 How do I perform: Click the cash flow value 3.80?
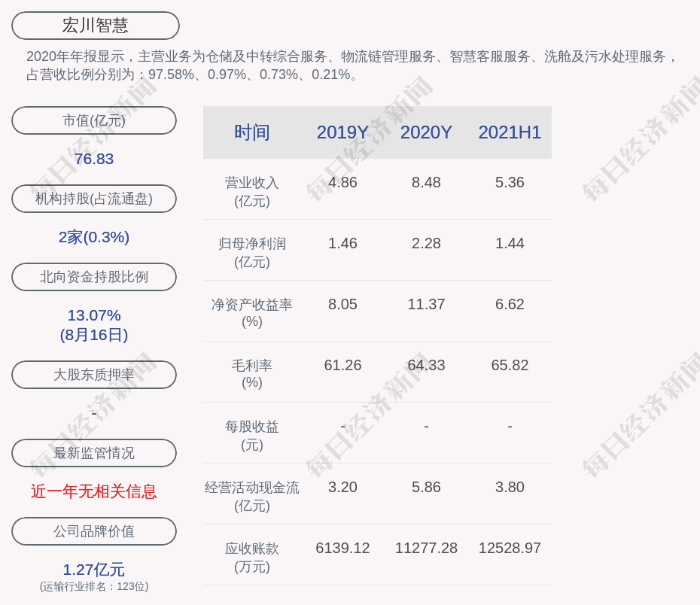pos(510,487)
